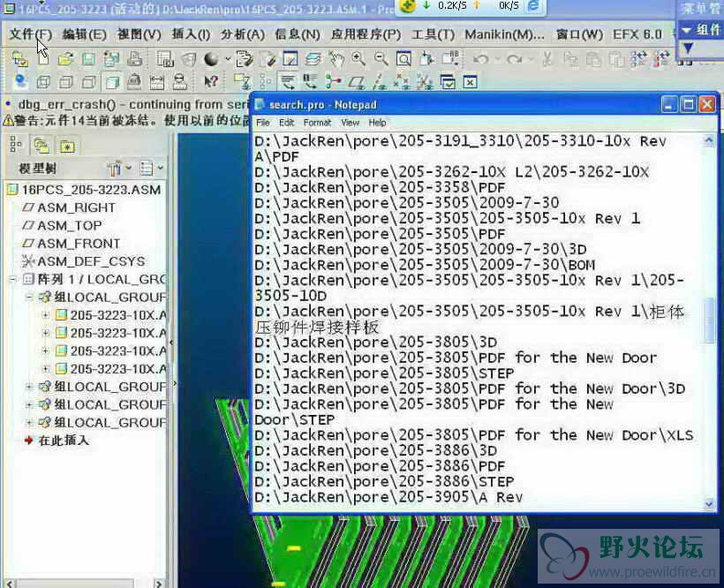Refit the model to the window
724x588 pixels.
[x=404, y=58]
